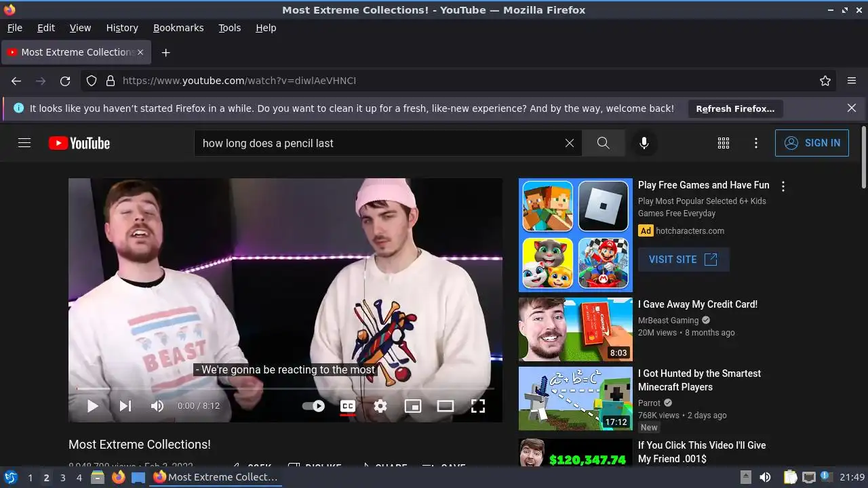Screen dimensions: 868x488
Task: Open Minecraft Smartest Players video thumbnail
Action: click(576, 399)
